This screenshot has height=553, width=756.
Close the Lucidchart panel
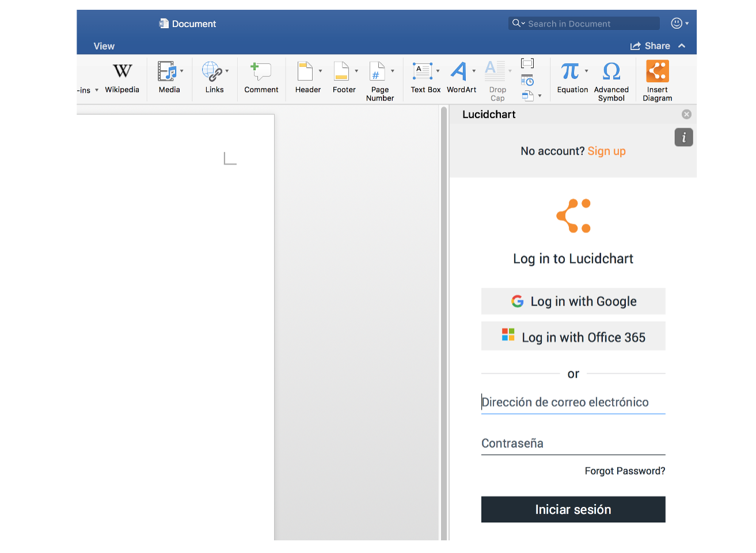[x=686, y=115]
